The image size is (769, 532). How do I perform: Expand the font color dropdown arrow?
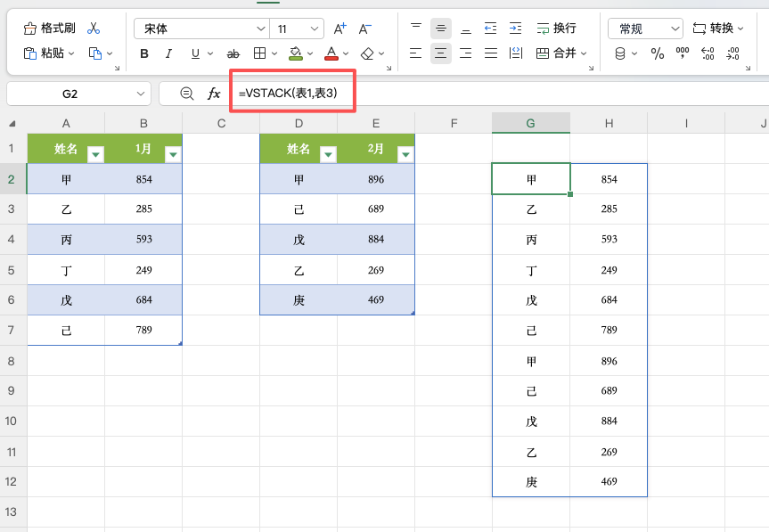pos(346,53)
